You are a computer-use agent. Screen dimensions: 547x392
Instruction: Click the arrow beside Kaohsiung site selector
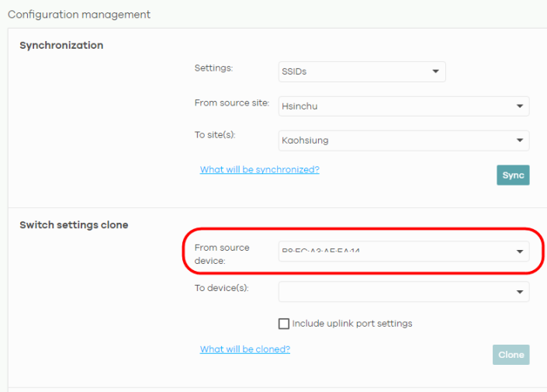519,140
